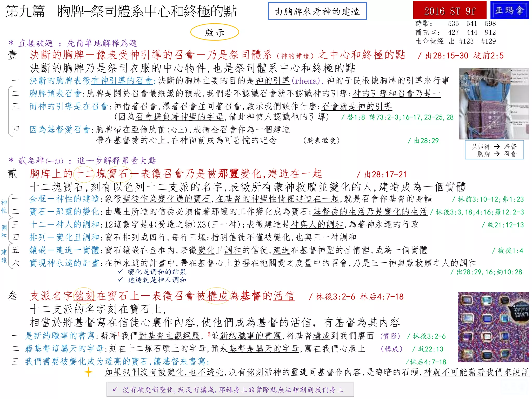Click the twelve gemstones breastplate photo
Screen dimensions: 532x399
point(493,327)
